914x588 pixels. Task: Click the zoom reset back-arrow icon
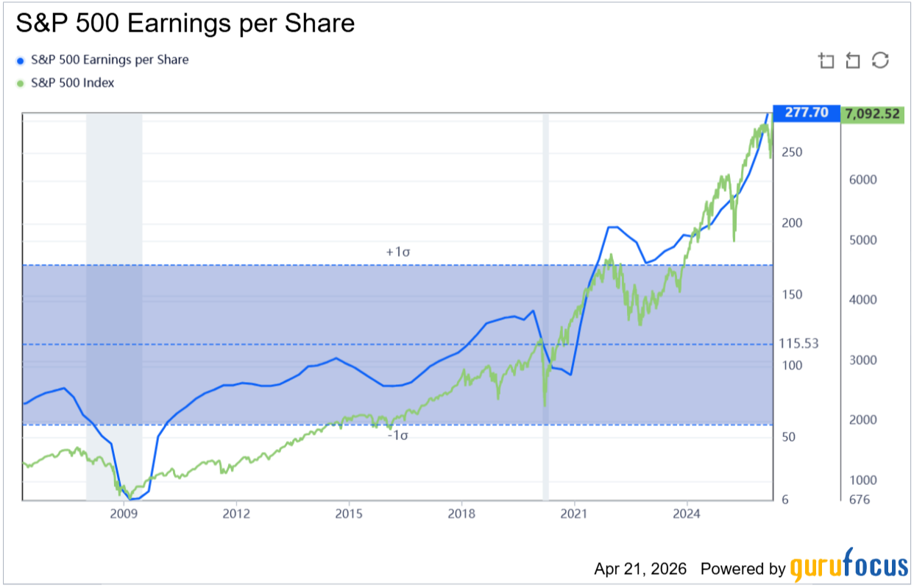coord(853,61)
